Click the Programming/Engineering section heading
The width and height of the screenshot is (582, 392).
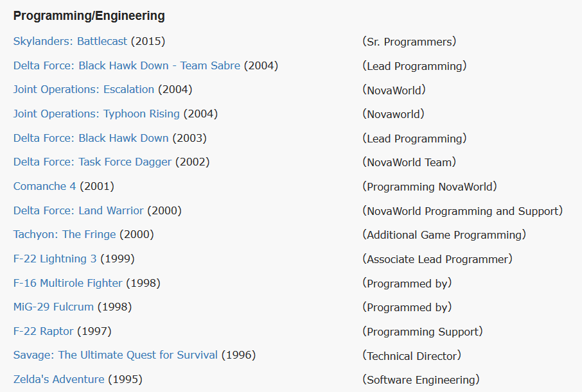click(89, 16)
